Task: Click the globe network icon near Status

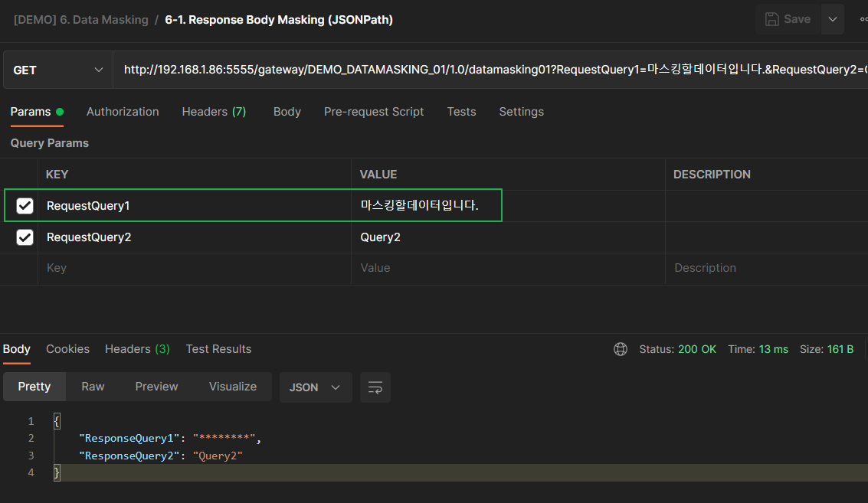Action: (x=621, y=349)
